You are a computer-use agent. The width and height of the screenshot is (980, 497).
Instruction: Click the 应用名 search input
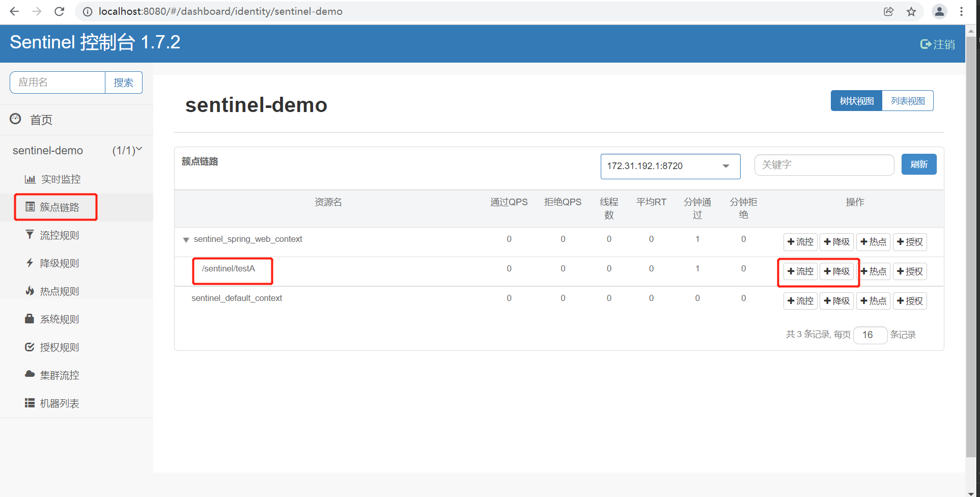pos(58,82)
